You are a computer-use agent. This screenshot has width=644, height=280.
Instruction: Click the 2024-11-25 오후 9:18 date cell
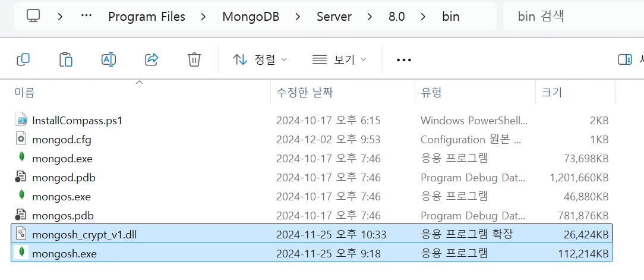(x=328, y=254)
